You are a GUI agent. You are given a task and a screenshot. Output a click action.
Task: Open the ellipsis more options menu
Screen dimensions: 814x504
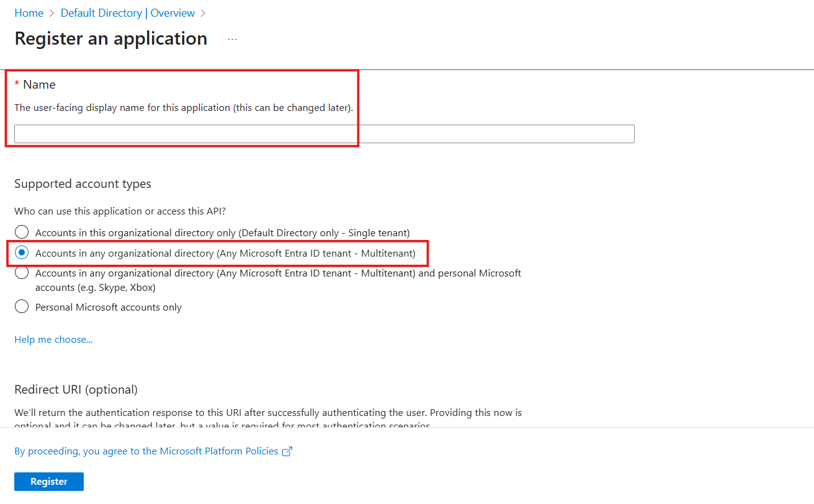coord(232,39)
